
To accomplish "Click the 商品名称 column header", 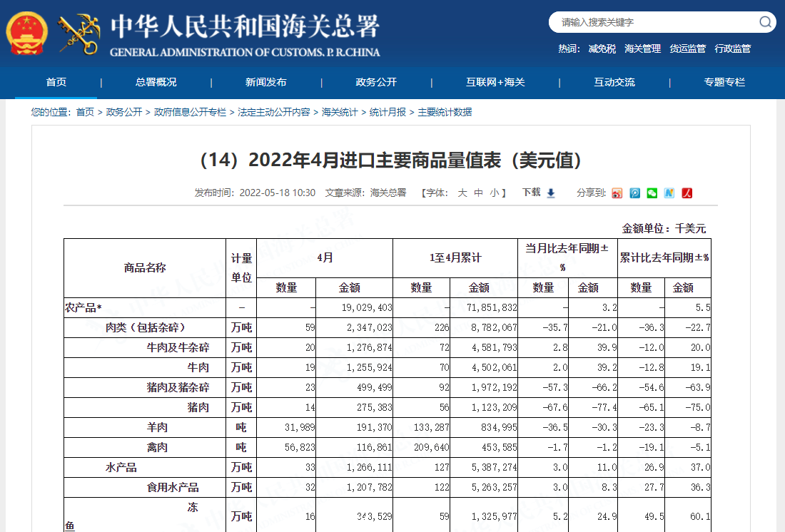I will (x=145, y=267).
